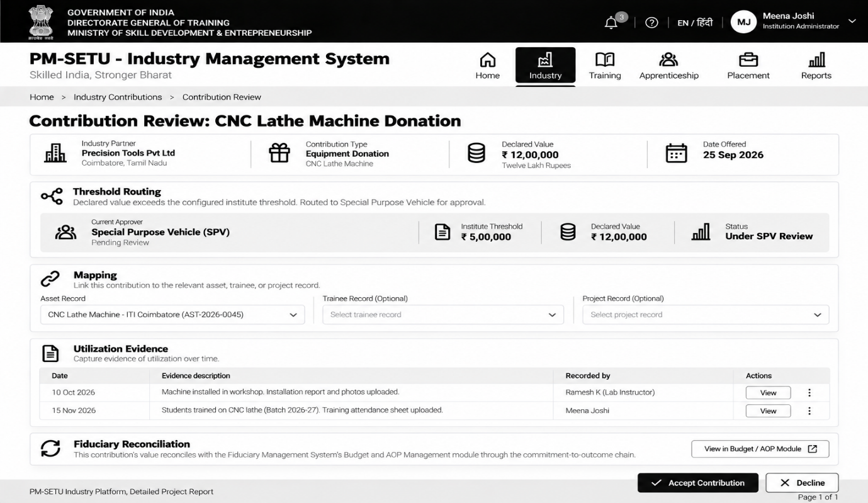This screenshot has width=868, height=503.
Task: Open the notifications bell
Action: [x=611, y=23]
